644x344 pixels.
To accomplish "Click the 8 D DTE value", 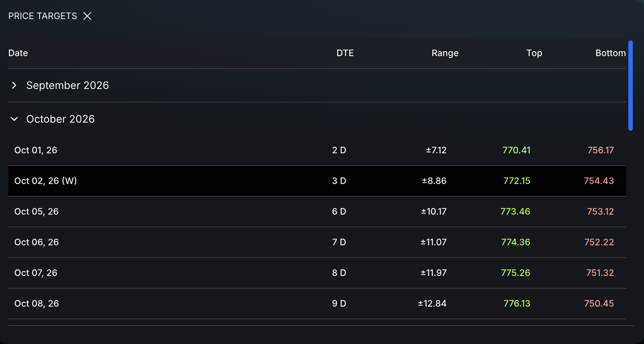I will (339, 273).
